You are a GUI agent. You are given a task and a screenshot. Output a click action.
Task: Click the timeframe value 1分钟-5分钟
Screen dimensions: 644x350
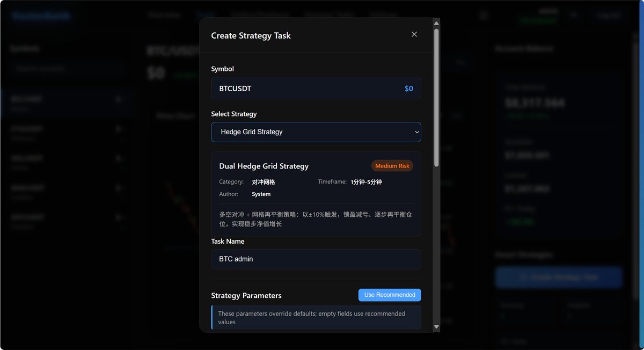click(x=367, y=182)
